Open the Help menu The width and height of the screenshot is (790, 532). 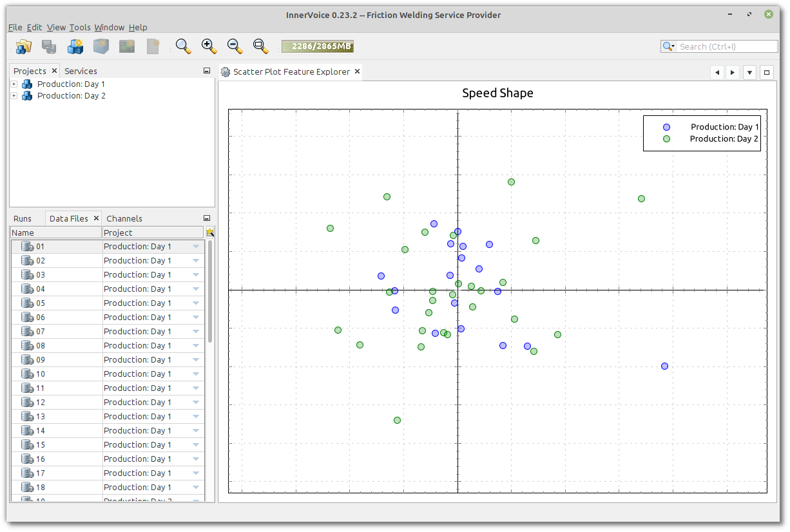click(x=138, y=27)
